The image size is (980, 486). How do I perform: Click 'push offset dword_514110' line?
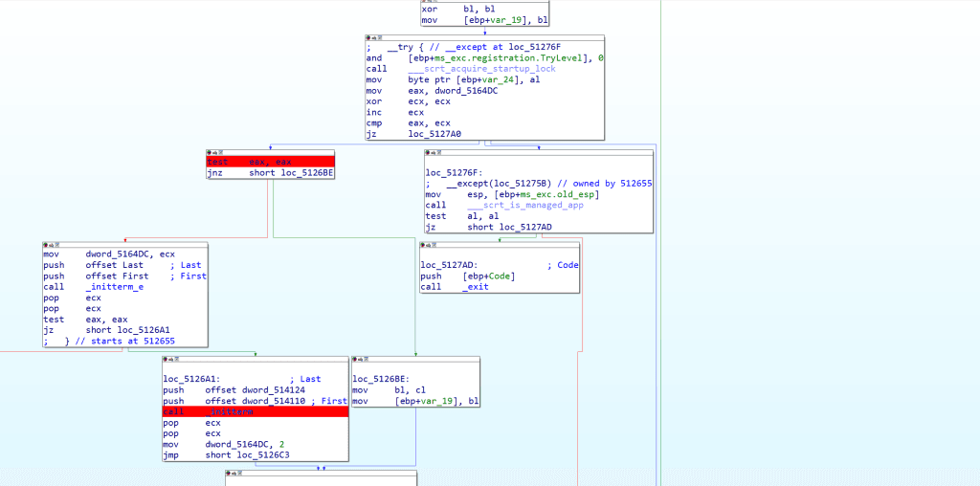(255, 401)
